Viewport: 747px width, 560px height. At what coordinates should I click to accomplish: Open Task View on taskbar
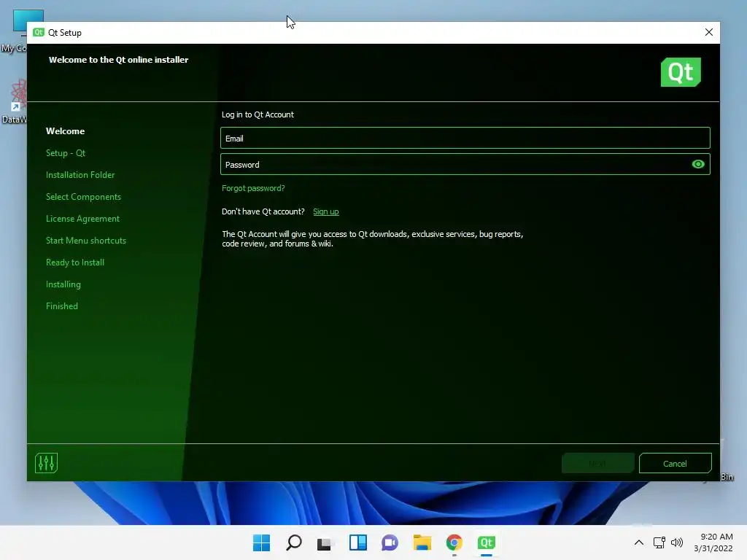click(325, 542)
